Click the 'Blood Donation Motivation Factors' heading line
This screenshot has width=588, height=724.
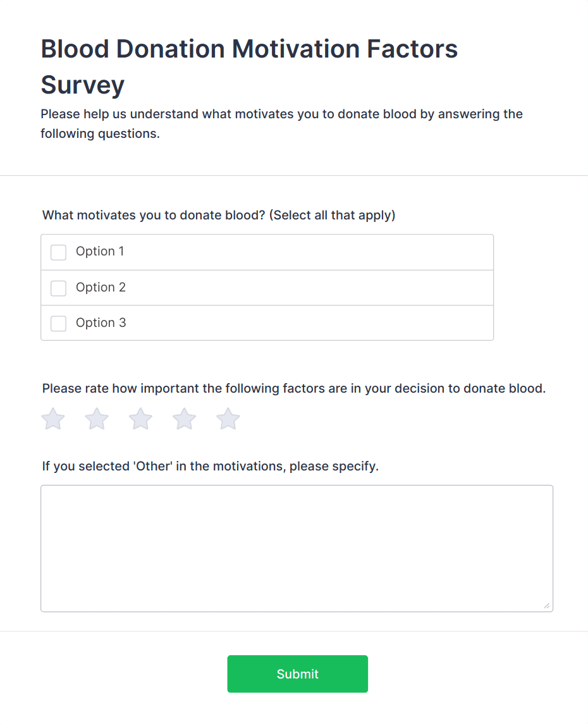click(x=249, y=49)
